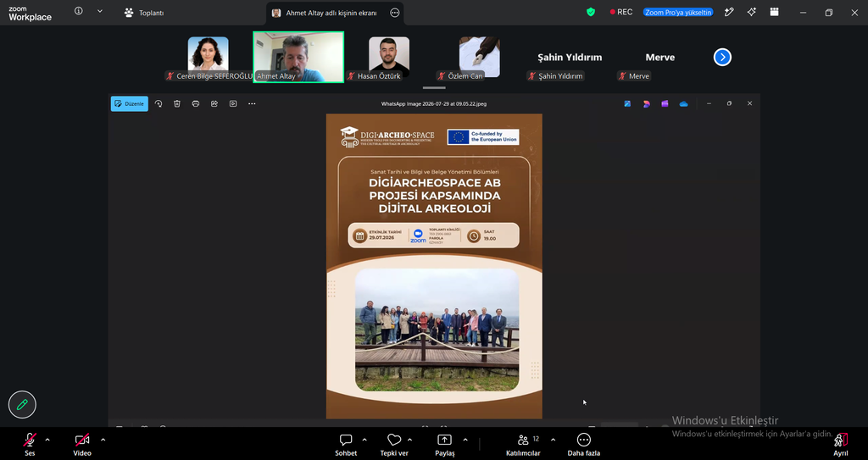Unmute microphone with the Ses button
The height and width of the screenshot is (460, 868).
(x=30, y=445)
